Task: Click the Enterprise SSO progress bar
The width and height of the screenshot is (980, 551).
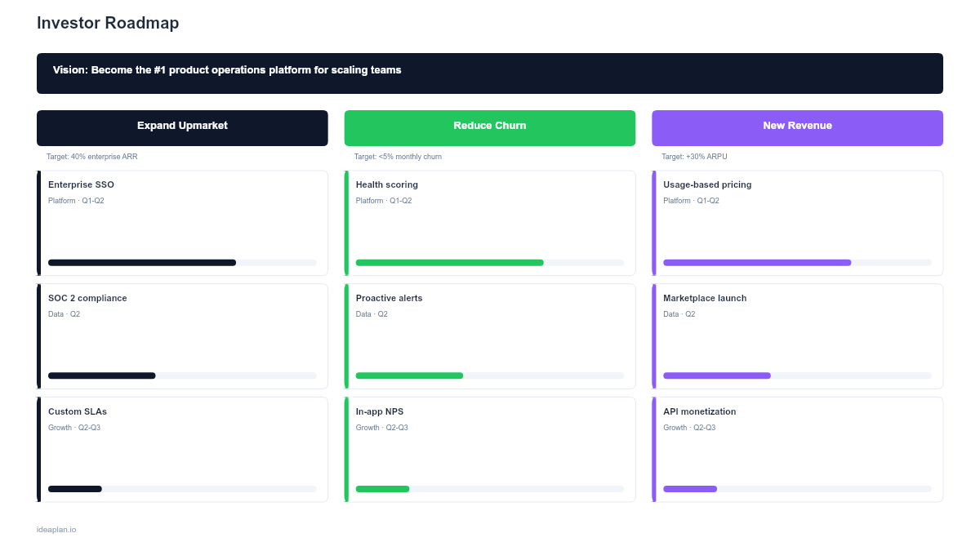Action: tap(181, 262)
